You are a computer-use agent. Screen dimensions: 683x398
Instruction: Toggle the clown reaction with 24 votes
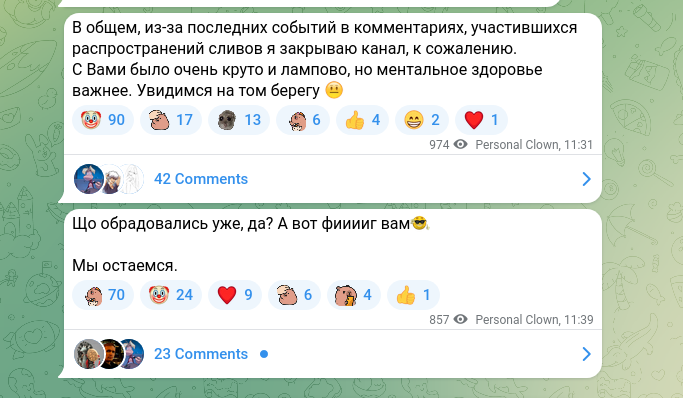point(171,295)
